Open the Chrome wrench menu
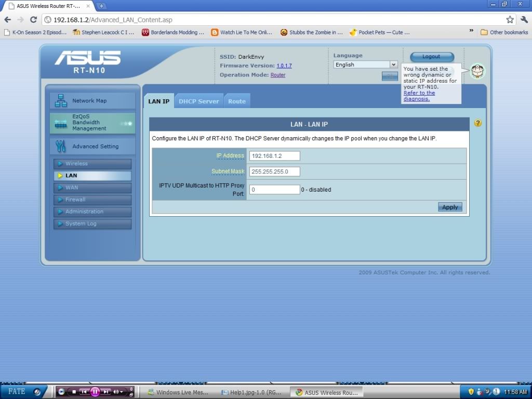 point(523,20)
